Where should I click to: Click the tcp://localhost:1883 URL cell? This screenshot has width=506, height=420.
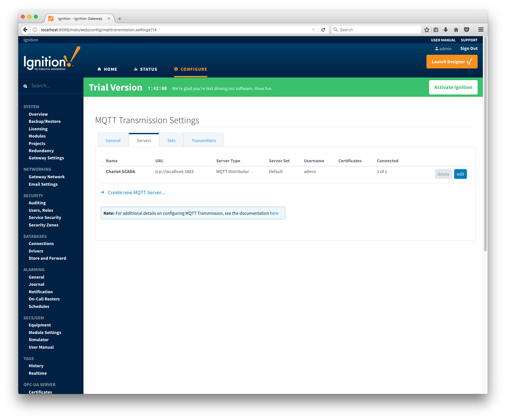(174, 172)
